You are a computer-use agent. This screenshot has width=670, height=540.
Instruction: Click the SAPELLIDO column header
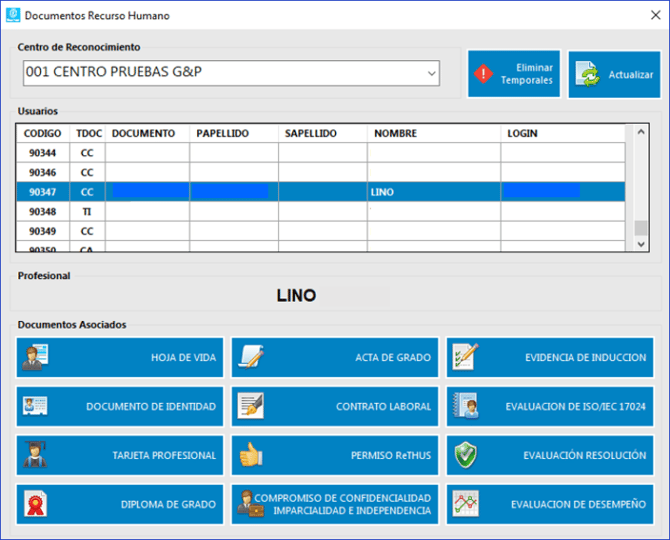tap(323, 133)
